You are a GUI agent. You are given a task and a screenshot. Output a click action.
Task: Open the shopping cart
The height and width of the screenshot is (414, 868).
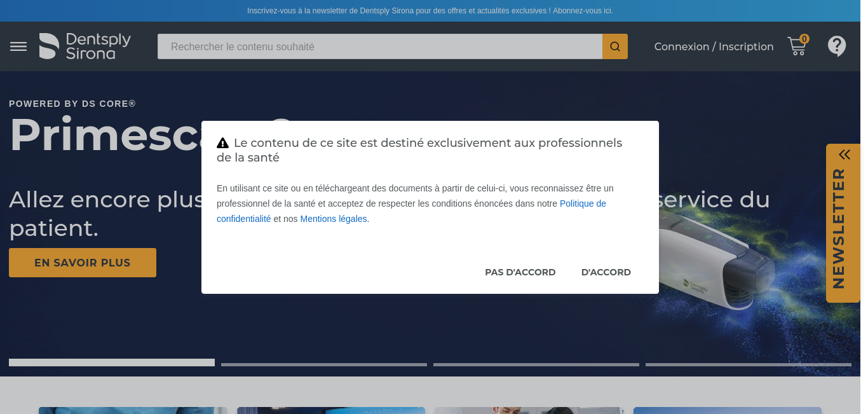797,46
